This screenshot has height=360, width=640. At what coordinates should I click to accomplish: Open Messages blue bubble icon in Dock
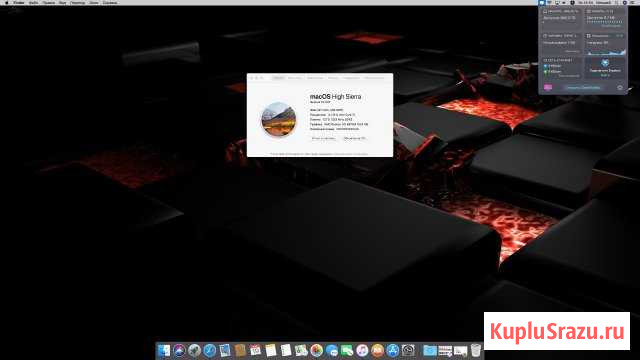pos(332,351)
